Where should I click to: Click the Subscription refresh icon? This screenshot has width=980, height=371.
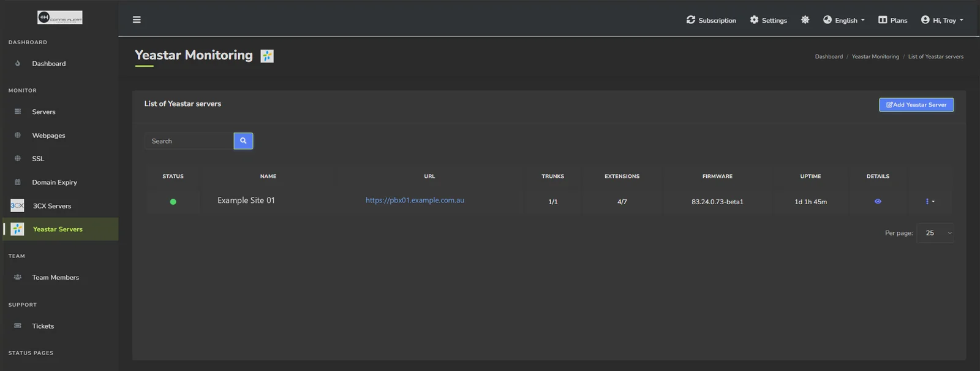click(691, 20)
